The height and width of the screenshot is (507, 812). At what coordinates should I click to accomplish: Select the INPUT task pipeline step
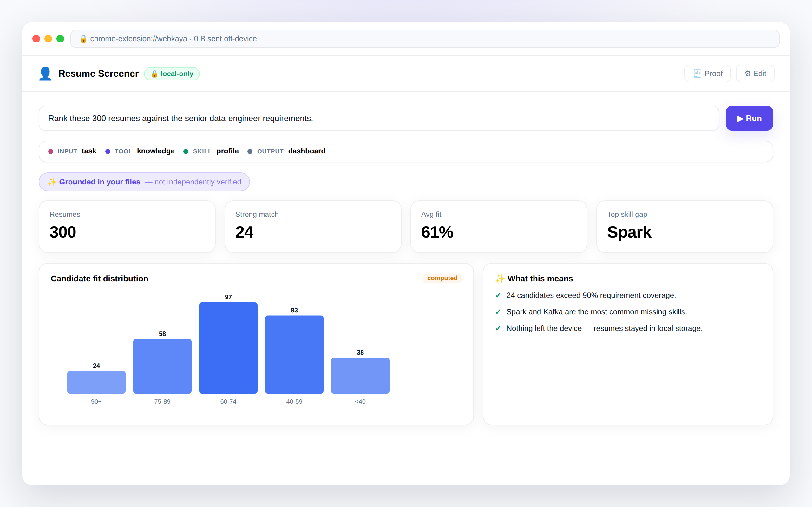pyautogui.click(x=72, y=151)
